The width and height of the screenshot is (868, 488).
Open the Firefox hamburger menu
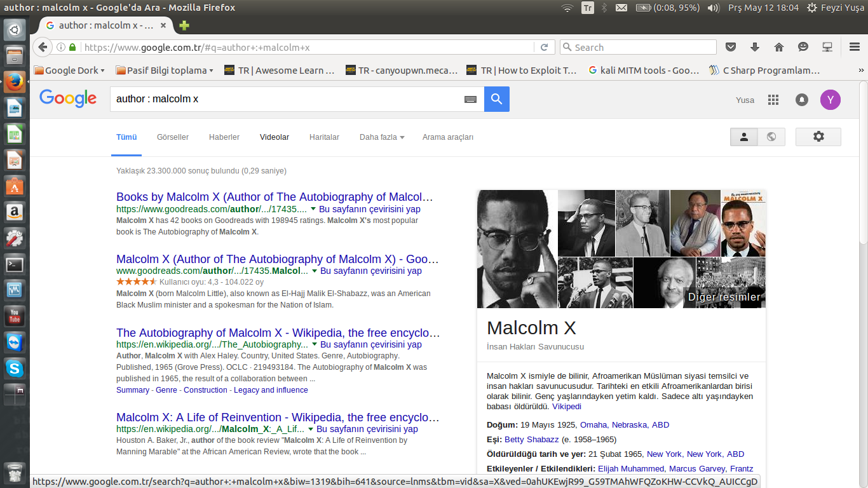pyautogui.click(x=855, y=47)
